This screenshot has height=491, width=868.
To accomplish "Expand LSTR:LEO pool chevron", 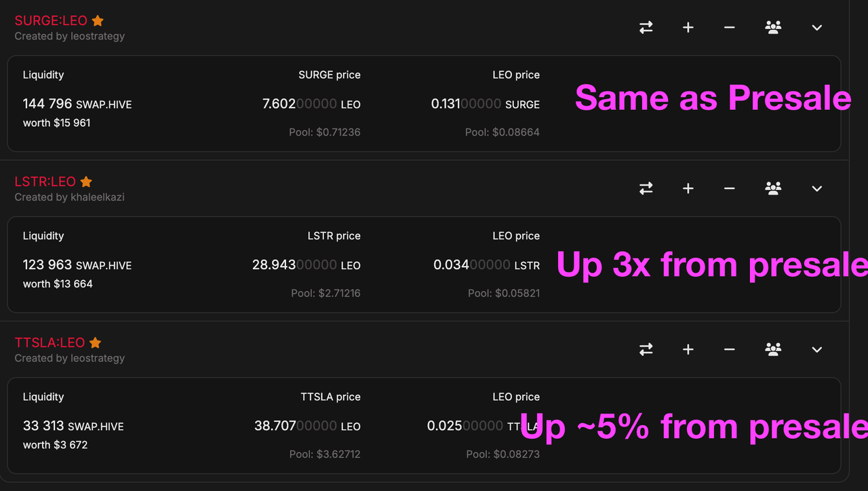I will click(x=816, y=189).
